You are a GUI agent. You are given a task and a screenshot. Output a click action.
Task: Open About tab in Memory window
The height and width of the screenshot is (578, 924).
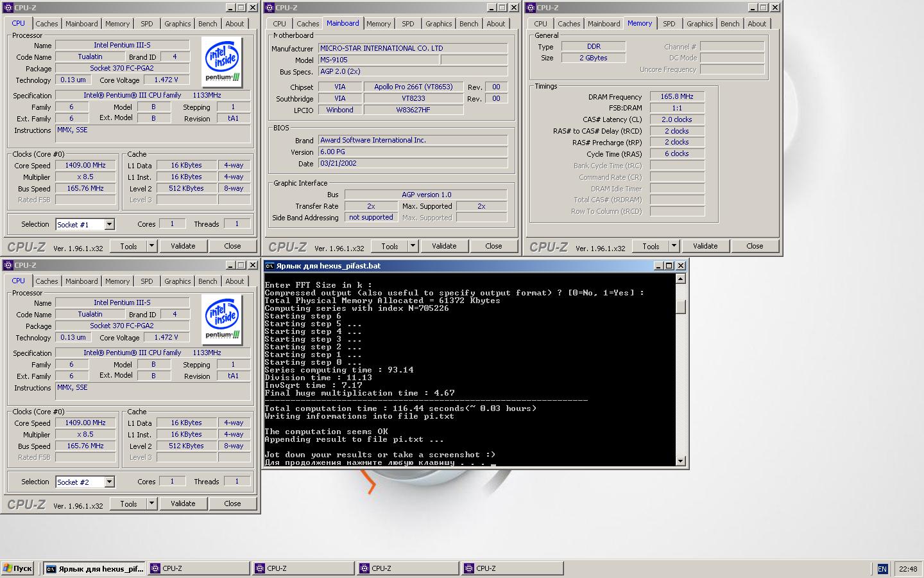pos(757,24)
